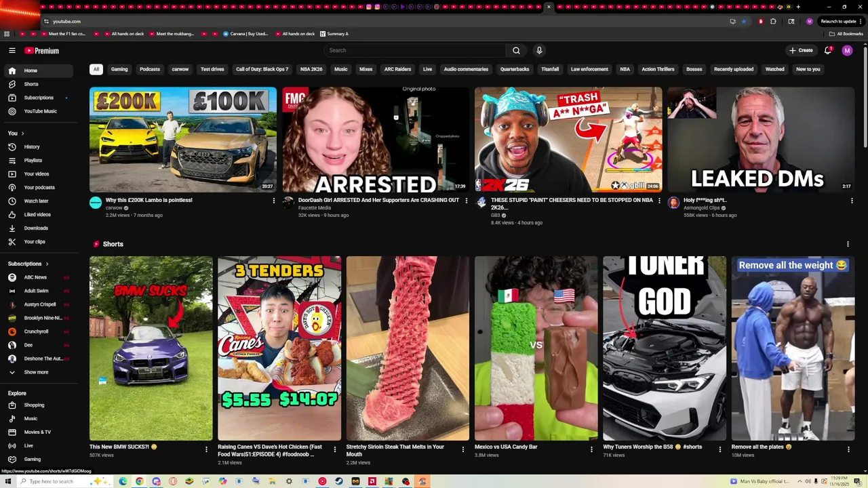Click the YouTube search input field
The height and width of the screenshot is (488, 868).
point(415,50)
